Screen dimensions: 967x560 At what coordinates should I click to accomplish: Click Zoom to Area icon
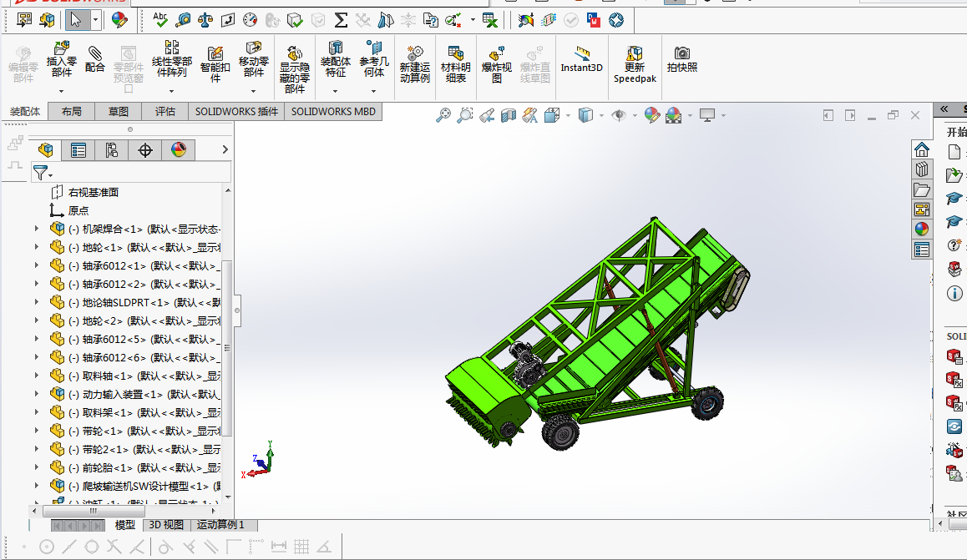(464, 115)
